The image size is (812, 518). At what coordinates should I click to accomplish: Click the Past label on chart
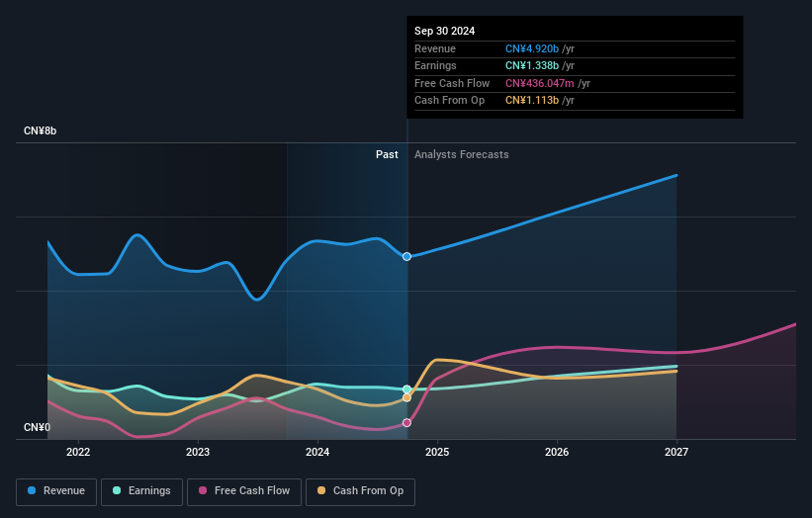[x=387, y=155]
